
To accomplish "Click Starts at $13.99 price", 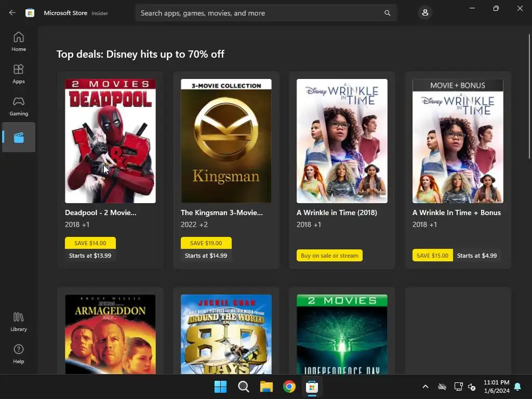I will (x=90, y=256).
